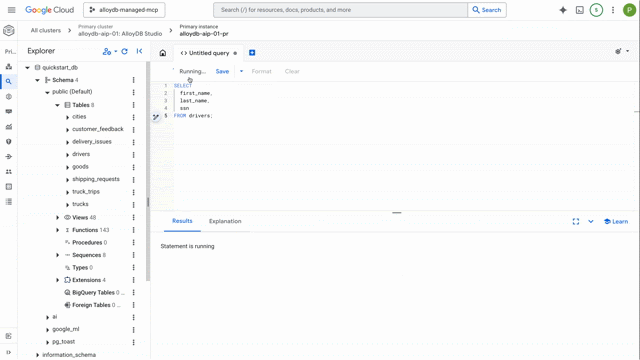Select the goods table
This screenshot has height=360, width=640.
pos(80,167)
